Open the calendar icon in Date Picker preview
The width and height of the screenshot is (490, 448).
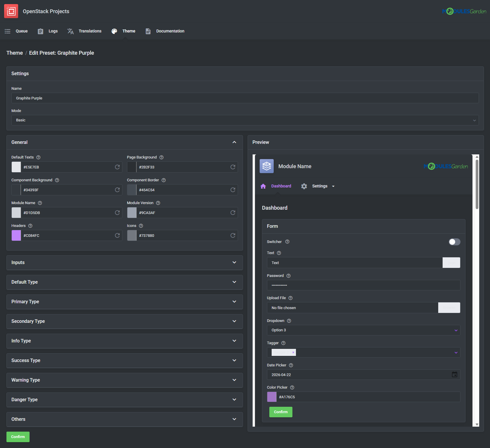point(454,374)
